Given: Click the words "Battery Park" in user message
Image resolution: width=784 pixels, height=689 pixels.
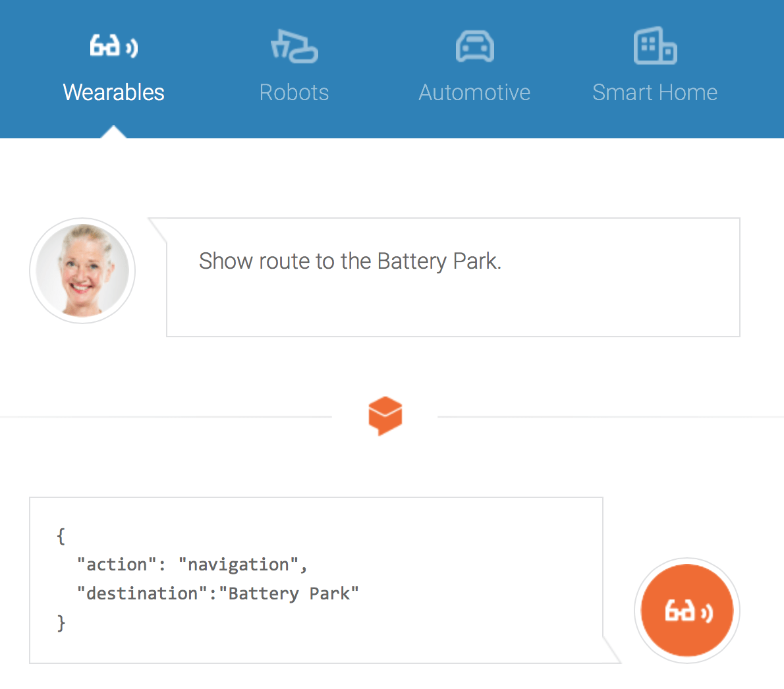Looking at the screenshot, I should pos(438,262).
